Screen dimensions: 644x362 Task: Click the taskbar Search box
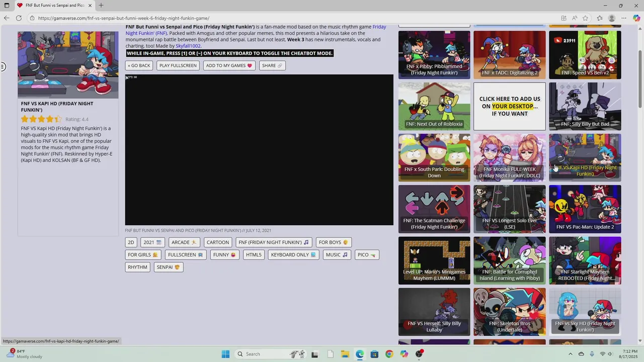pyautogui.click(x=272, y=354)
